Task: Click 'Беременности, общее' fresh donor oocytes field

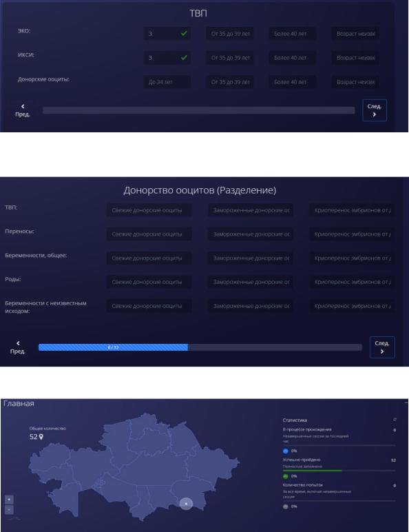Action: 149,258
